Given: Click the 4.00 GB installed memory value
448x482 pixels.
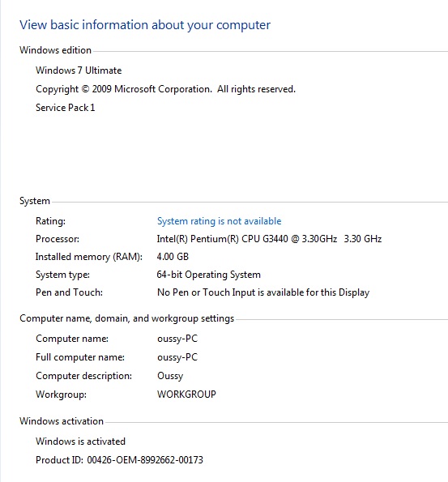Looking at the screenshot, I should (x=173, y=257).
